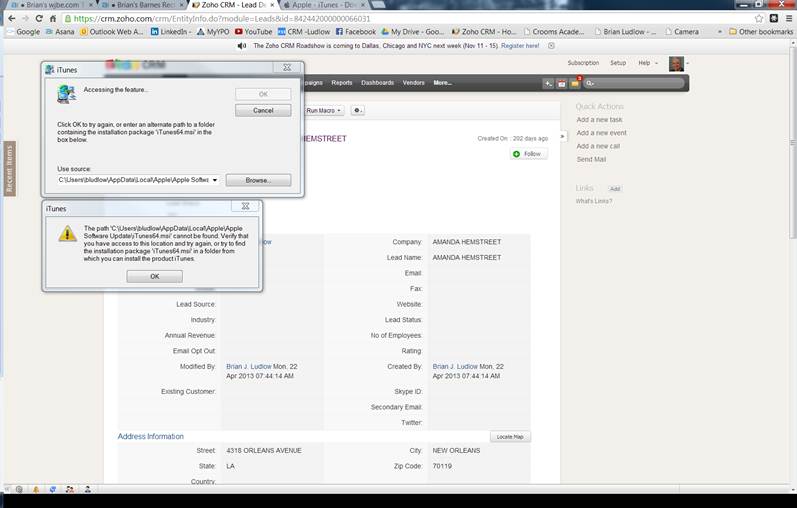797x508 pixels.
Task: Click the announcement speaker icon
Action: (x=242, y=46)
